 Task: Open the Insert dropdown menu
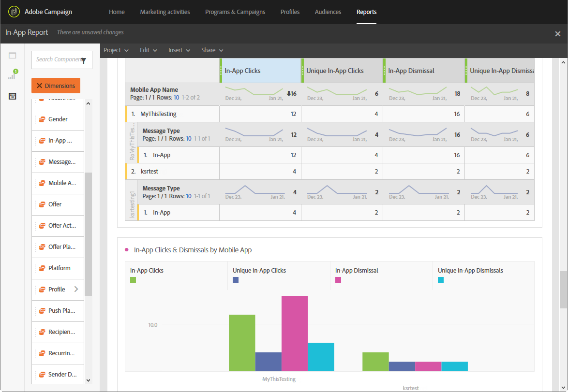click(x=179, y=50)
